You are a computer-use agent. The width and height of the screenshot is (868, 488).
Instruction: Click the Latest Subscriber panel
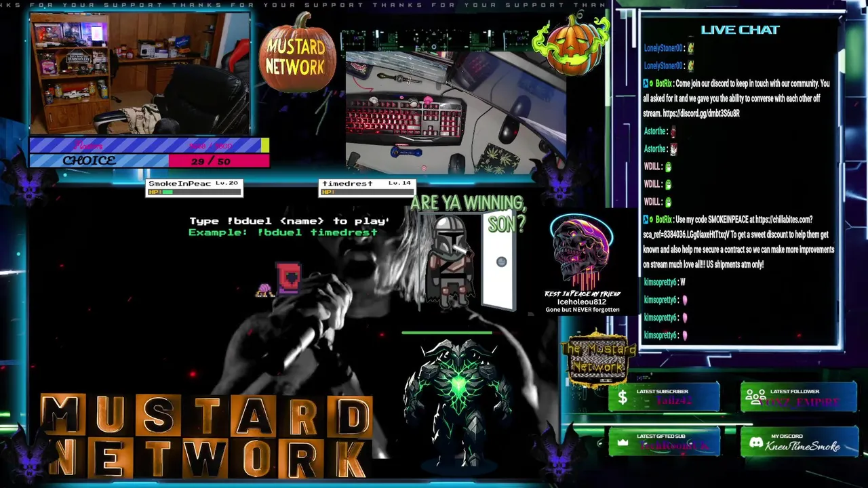tap(664, 398)
